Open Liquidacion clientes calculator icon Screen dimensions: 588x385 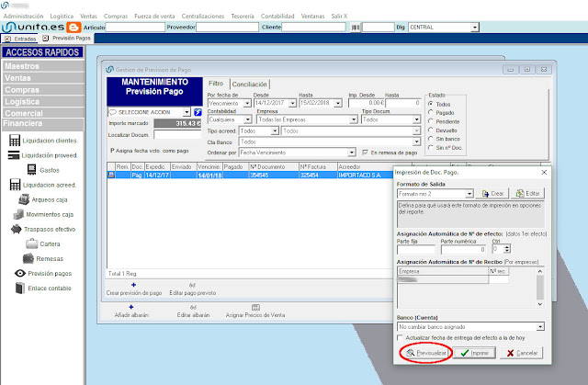[15, 140]
